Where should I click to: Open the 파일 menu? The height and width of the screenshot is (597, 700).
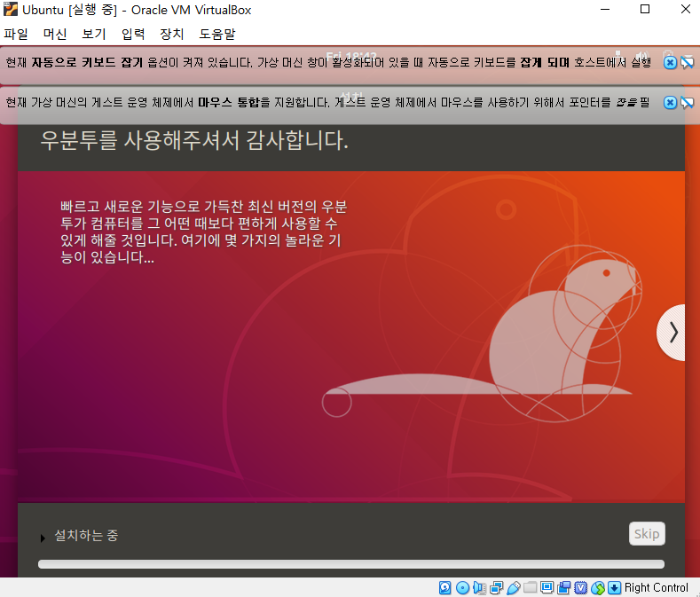tap(16, 34)
